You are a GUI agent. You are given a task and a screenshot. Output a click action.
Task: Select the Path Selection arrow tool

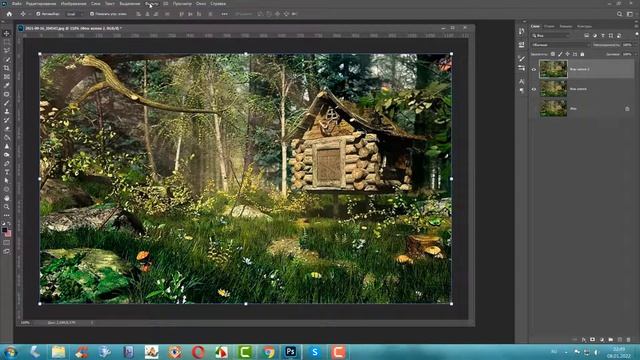[x=7, y=180]
